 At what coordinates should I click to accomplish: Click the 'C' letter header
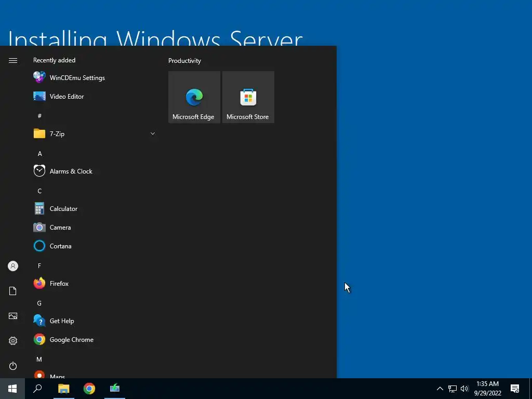(x=39, y=191)
